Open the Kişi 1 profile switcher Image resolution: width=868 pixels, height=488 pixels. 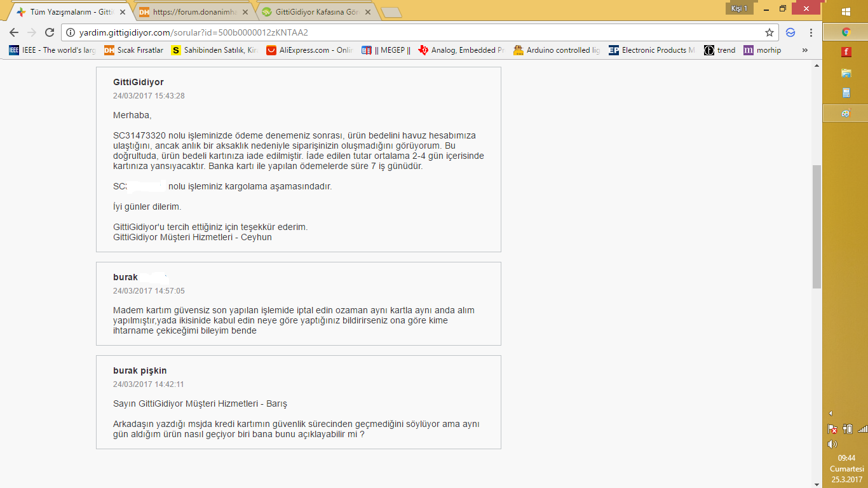tap(739, 8)
